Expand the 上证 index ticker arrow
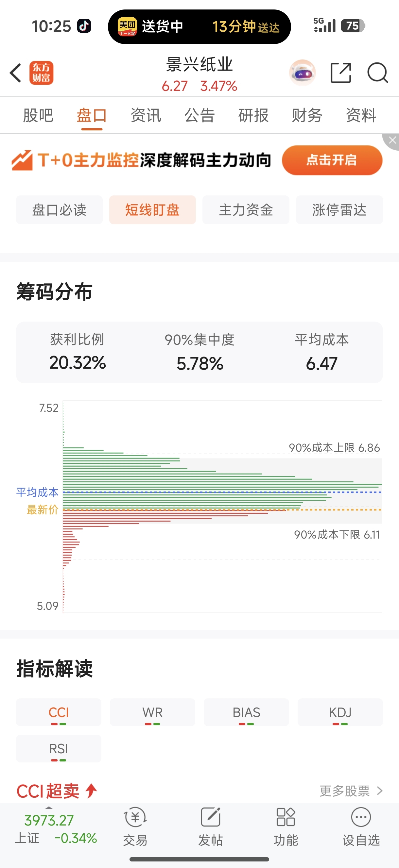 [49, 808]
